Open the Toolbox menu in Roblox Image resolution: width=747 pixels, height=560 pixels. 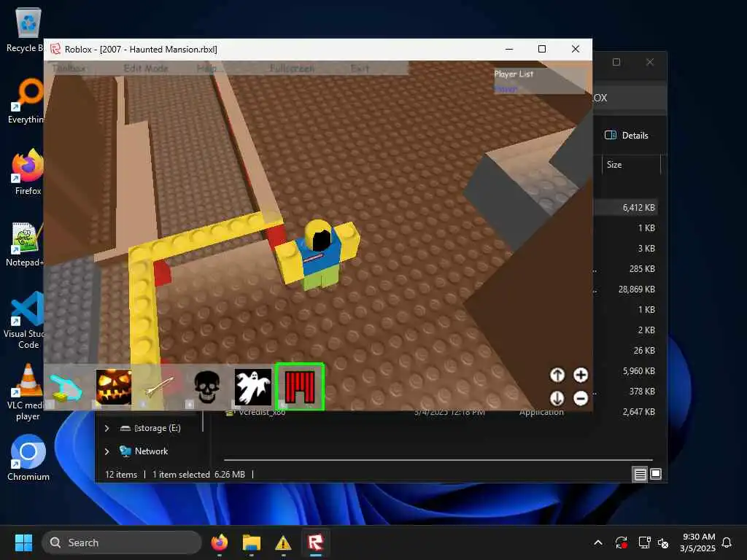69,68
